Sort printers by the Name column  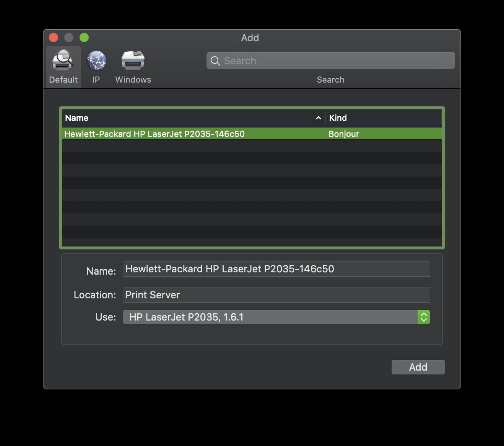pyautogui.click(x=193, y=118)
